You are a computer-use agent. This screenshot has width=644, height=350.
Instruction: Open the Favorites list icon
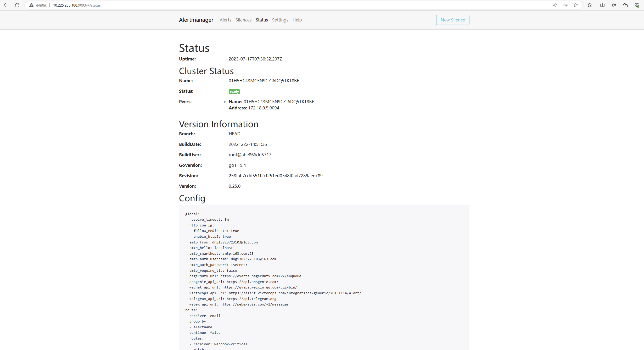point(614,5)
